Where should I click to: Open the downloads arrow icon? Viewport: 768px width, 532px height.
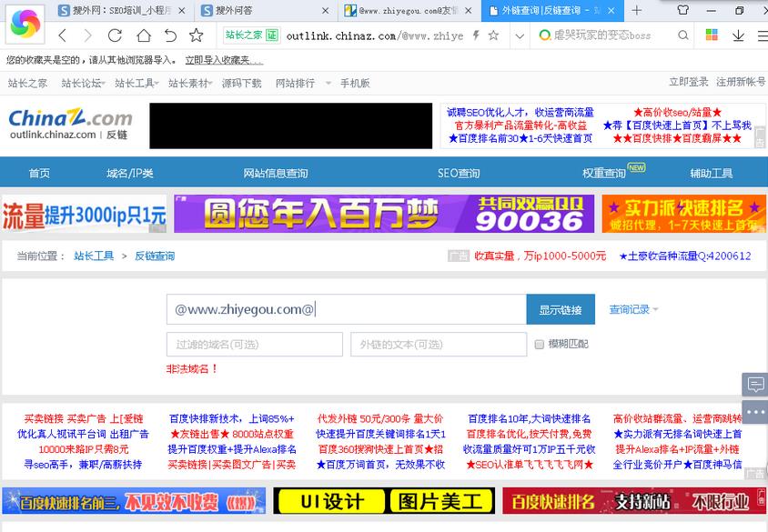(738, 35)
